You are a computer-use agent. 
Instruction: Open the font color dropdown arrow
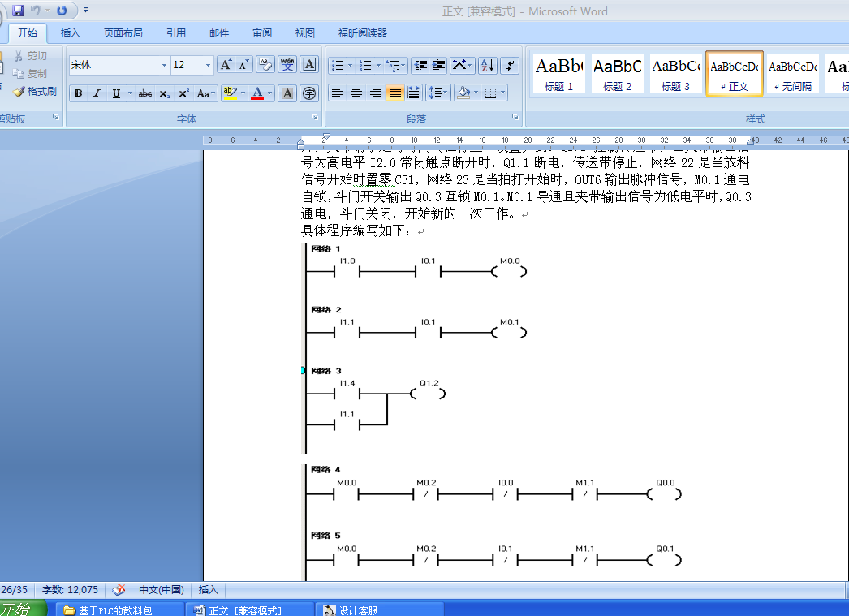pyautogui.click(x=270, y=93)
